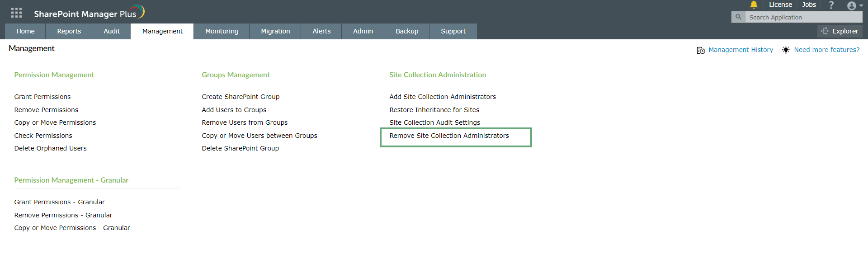The width and height of the screenshot is (868, 254).
Task: Click the search magnifier icon
Action: point(738,17)
